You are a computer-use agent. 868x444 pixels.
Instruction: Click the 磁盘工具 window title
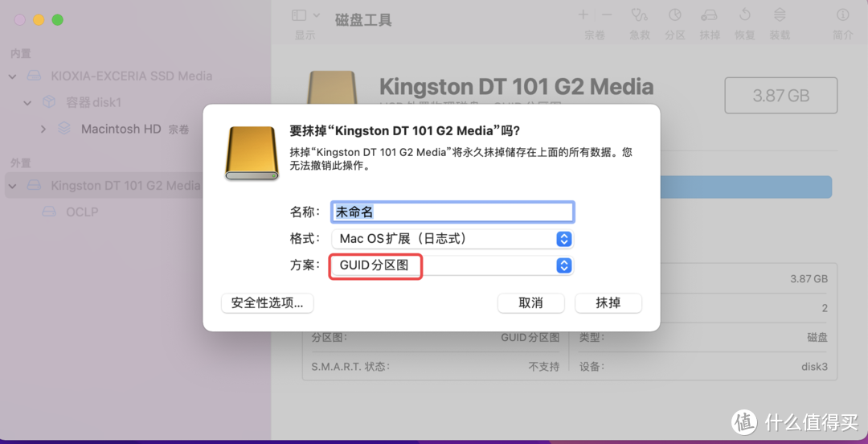click(364, 20)
